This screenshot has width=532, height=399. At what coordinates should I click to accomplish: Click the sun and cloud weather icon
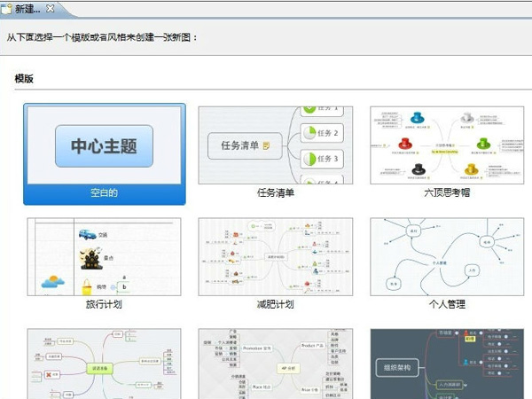coord(51,282)
